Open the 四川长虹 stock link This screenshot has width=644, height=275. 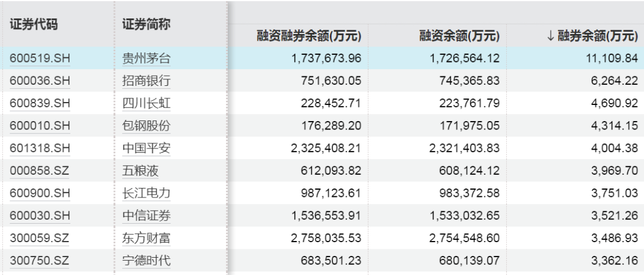[146, 103]
